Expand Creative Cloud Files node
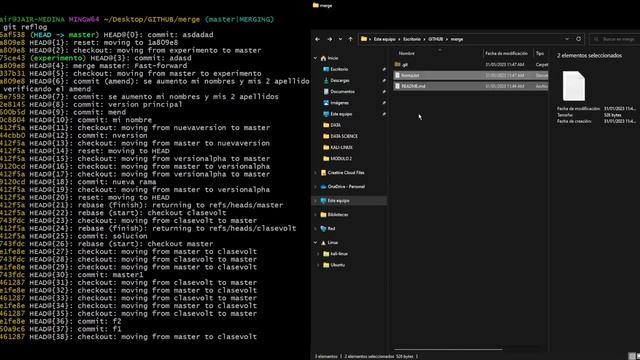The image size is (640, 360). pos(316,173)
